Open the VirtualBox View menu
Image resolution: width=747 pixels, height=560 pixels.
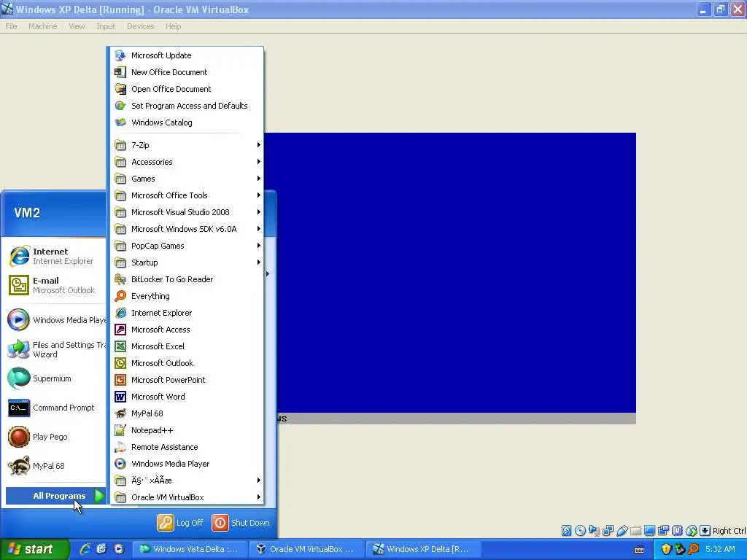77,26
